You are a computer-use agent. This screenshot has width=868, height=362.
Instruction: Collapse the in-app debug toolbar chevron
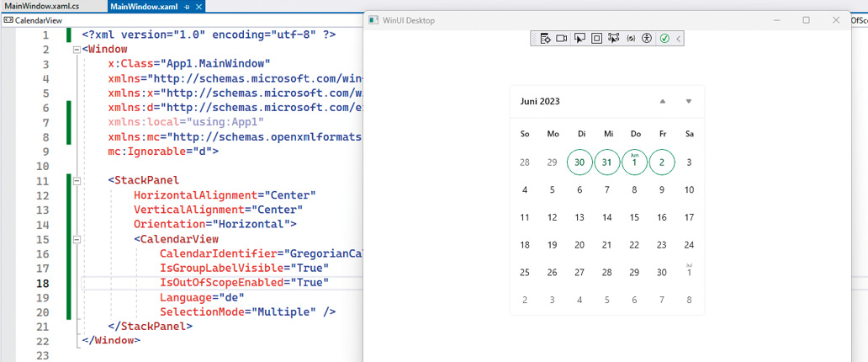click(x=678, y=38)
